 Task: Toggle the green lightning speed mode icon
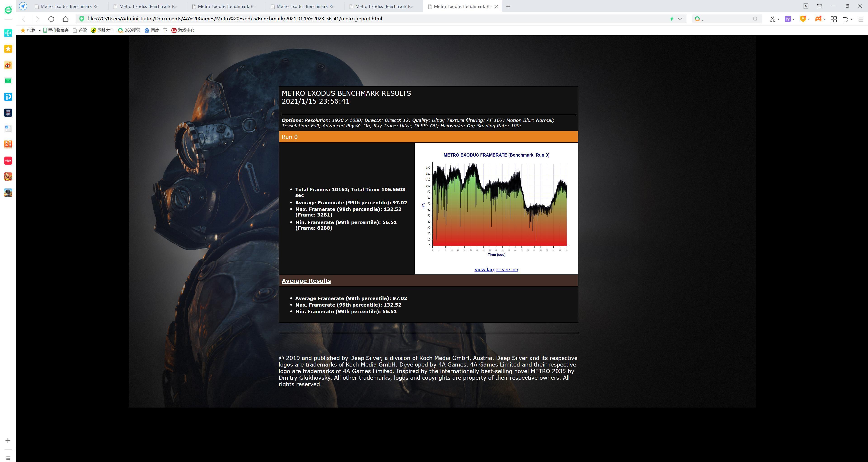click(672, 19)
